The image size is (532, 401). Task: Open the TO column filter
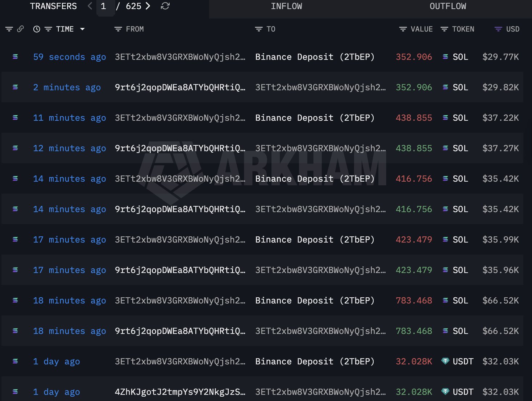[259, 29]
